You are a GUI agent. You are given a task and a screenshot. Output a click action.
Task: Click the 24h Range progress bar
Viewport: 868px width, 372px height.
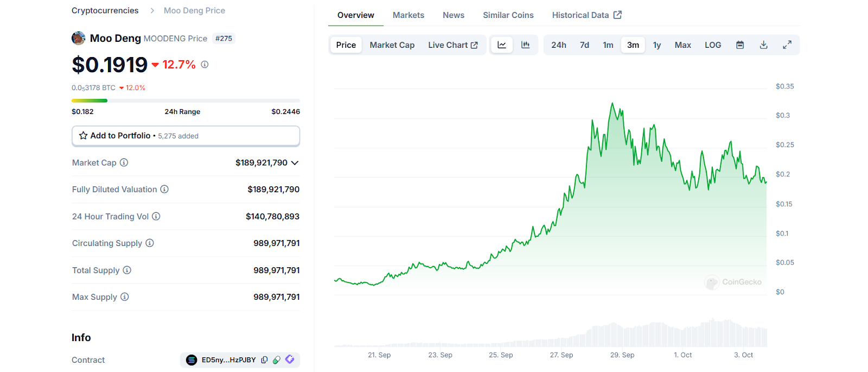point(186,100)
